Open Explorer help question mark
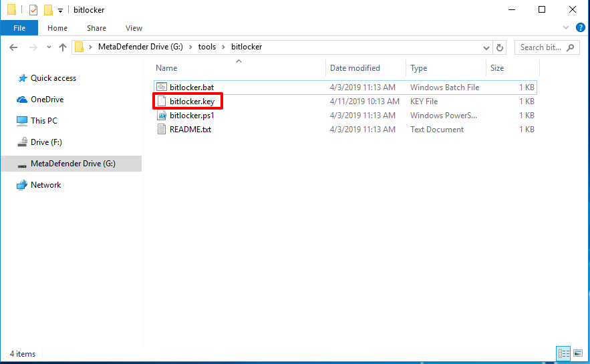590x364 pixels. [x=580, y=27]
